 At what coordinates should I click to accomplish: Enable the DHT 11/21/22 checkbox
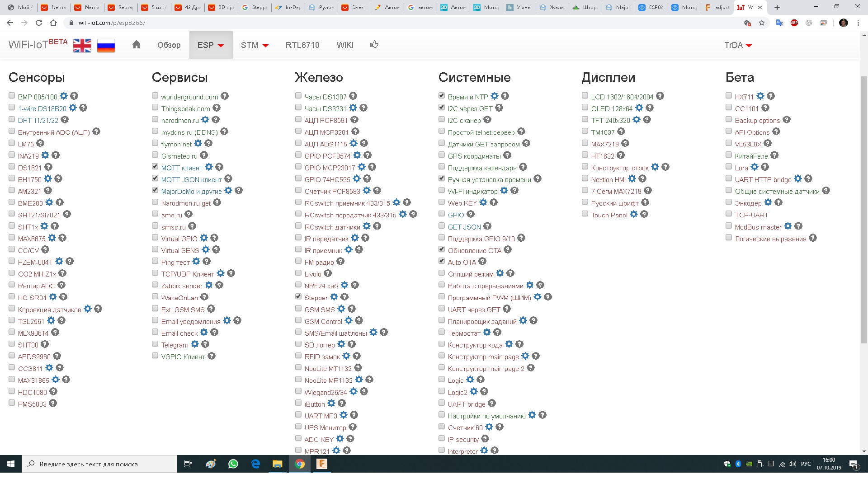point(12,119)
